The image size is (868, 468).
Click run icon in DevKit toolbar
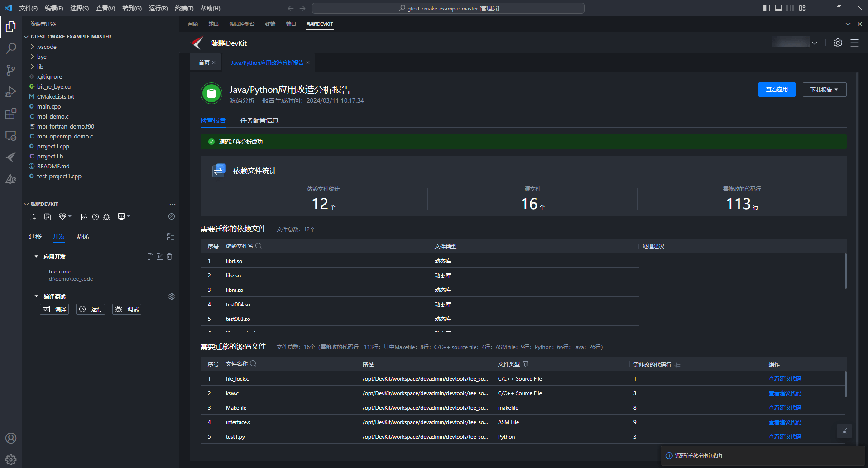[x=96, y=217]
